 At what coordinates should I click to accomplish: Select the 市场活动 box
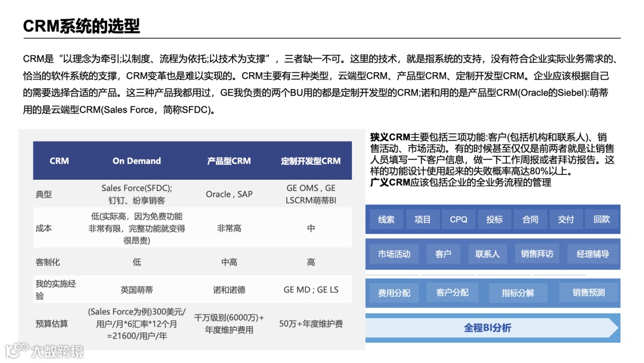tap(394, 254)
